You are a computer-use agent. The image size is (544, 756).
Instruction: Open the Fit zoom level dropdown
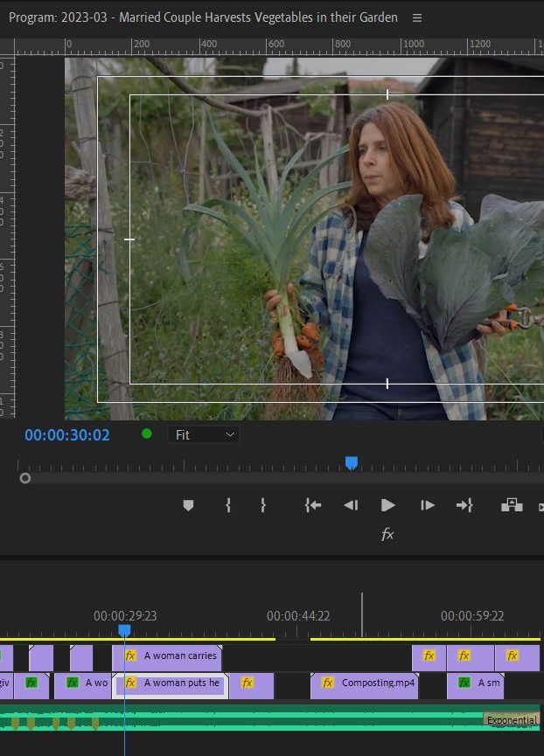(x=204, y=435)
